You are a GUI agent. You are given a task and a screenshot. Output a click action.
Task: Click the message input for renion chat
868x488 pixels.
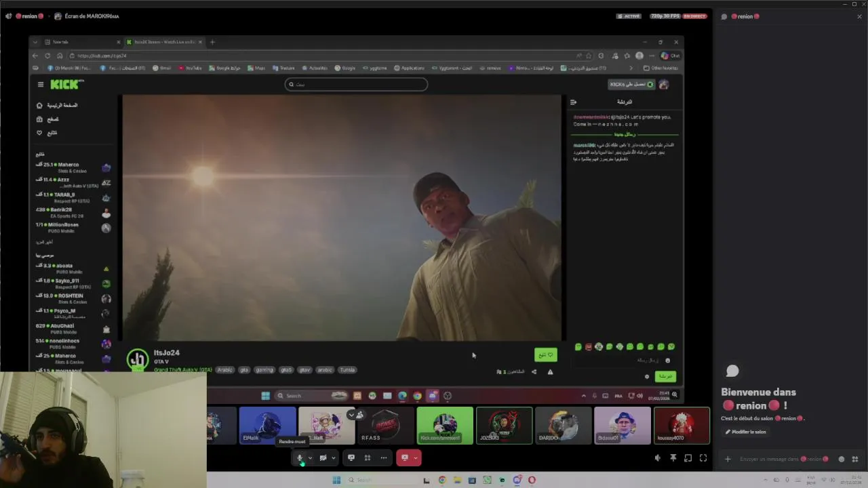tap(783, 459)
